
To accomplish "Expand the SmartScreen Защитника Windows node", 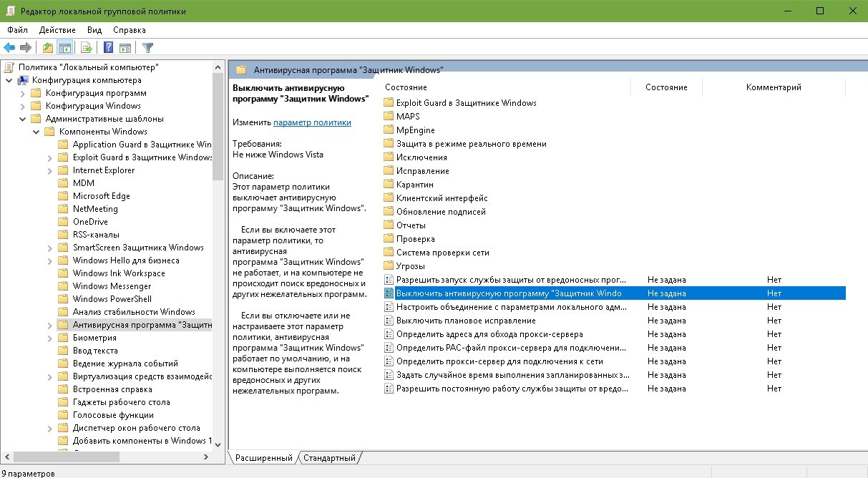I will tap(49, 248).
